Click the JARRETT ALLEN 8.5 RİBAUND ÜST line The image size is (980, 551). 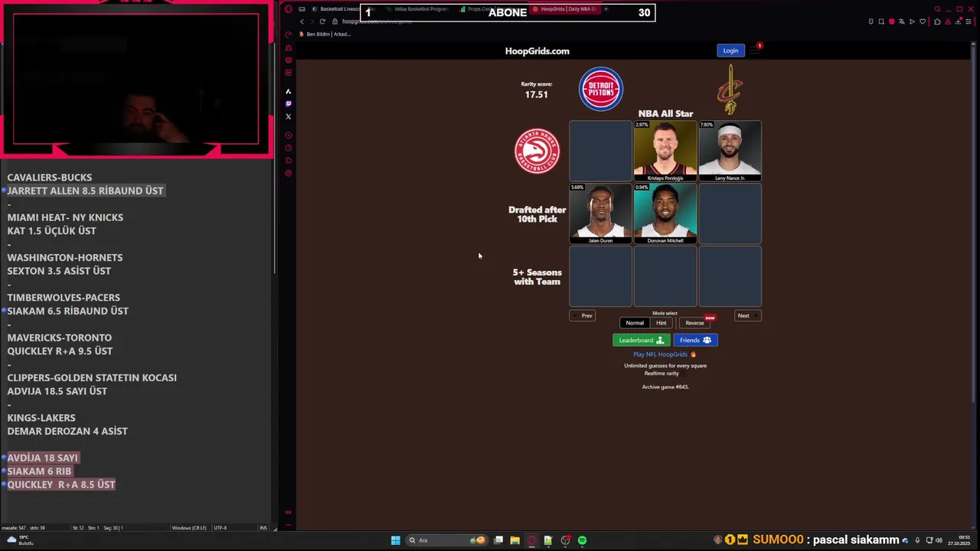click(85, 191)
